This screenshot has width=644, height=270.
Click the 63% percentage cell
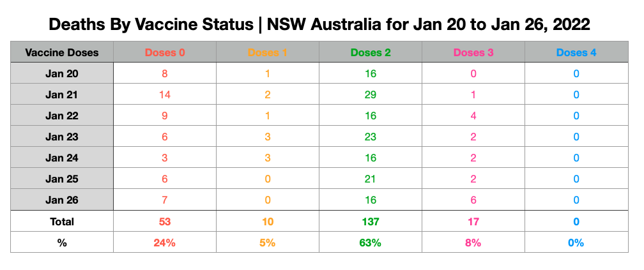click(x=371, y=243)
